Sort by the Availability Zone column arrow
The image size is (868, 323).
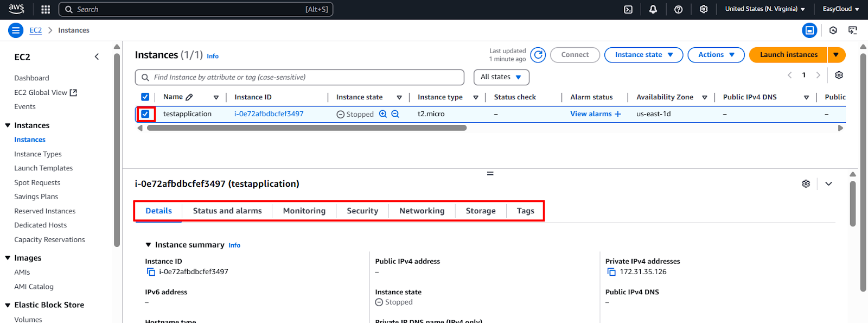point(705,98)
